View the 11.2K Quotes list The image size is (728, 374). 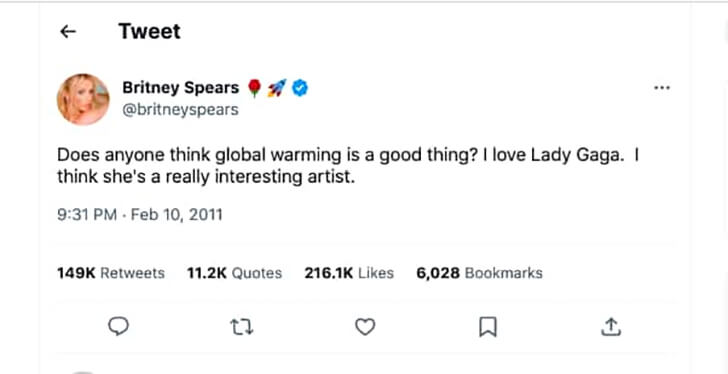tap(234, 273)
